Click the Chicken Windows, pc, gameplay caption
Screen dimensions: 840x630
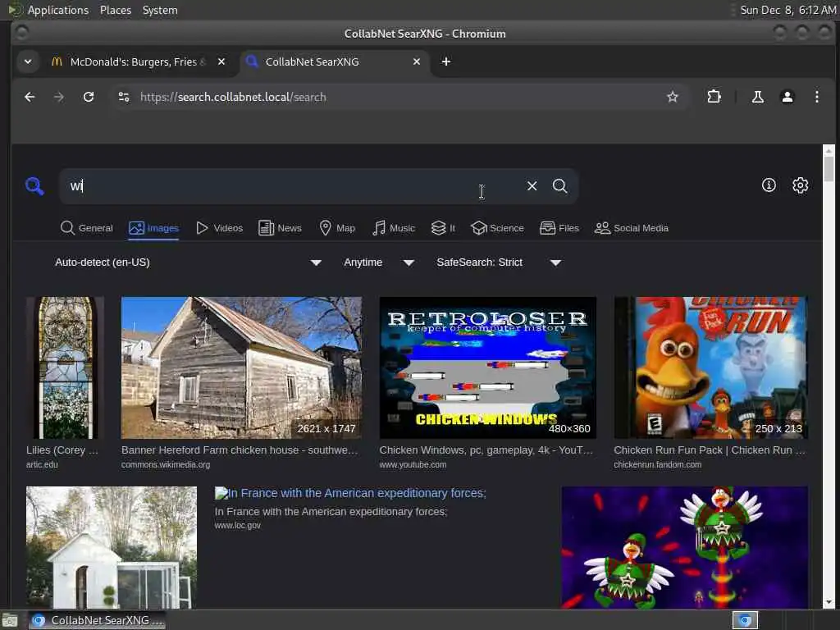[486, 450]
